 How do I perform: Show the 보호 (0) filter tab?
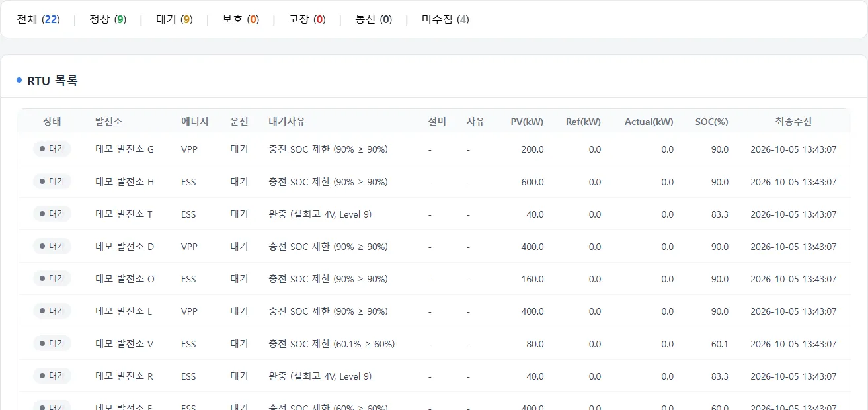241,19
